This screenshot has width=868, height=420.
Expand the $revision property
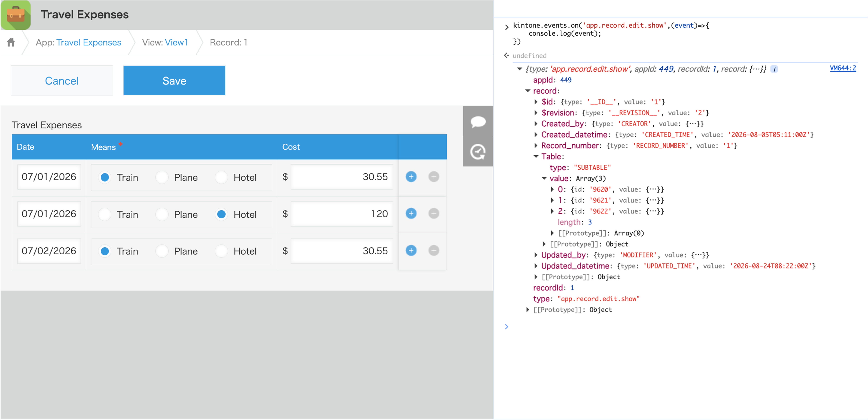(536, 113)
